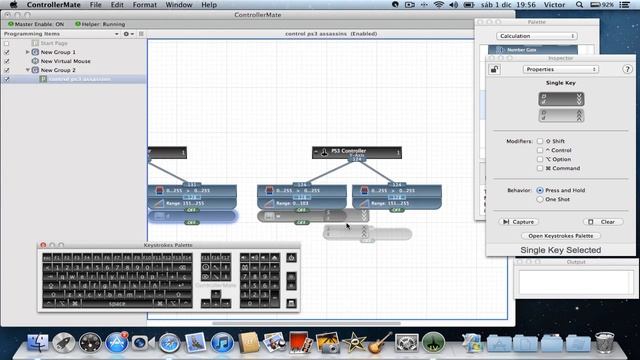
Task: Open the Trash in the Dock
Action: 604,342
